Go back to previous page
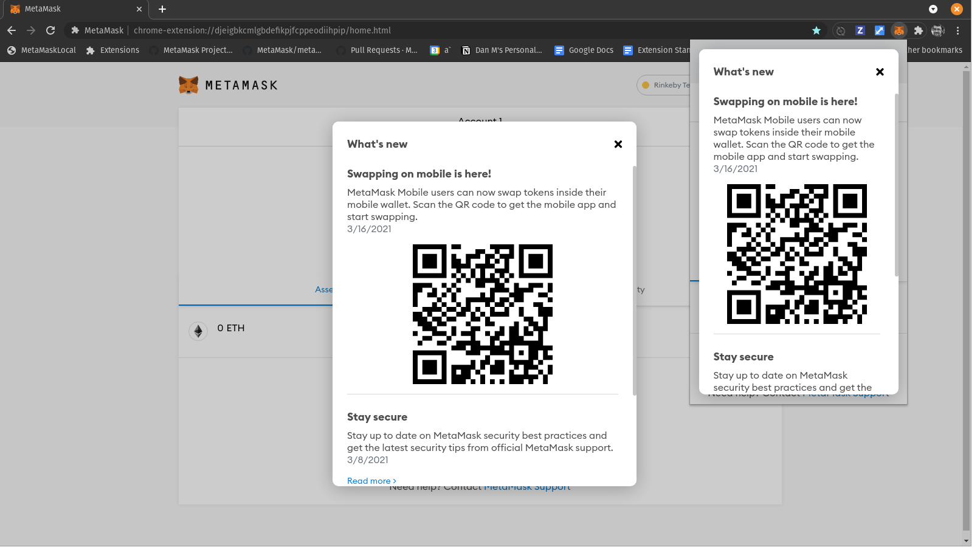980x547 pixels. (x=12, y=30)
